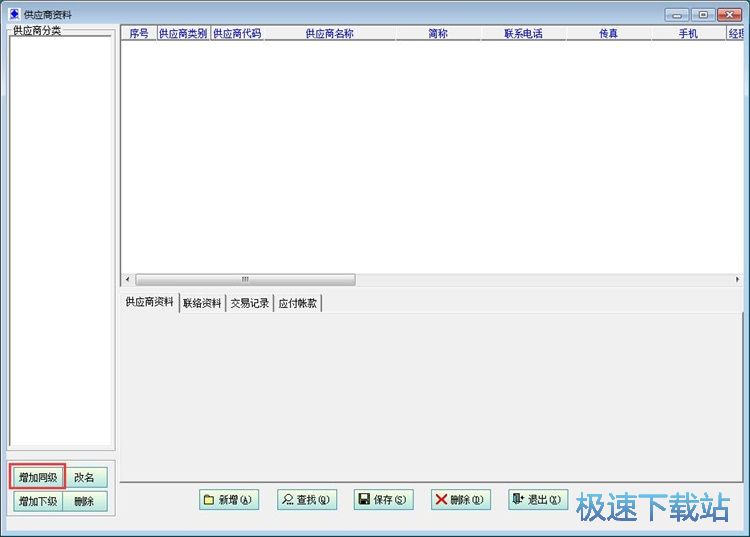Click the red X 删除(D) button
750x537 pixels.
461,500
